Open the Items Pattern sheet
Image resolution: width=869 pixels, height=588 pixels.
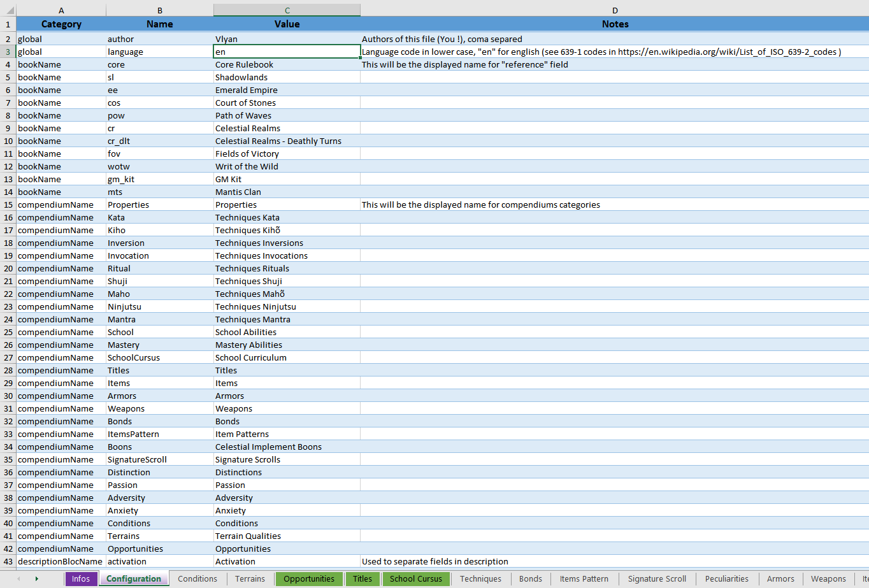584,579
